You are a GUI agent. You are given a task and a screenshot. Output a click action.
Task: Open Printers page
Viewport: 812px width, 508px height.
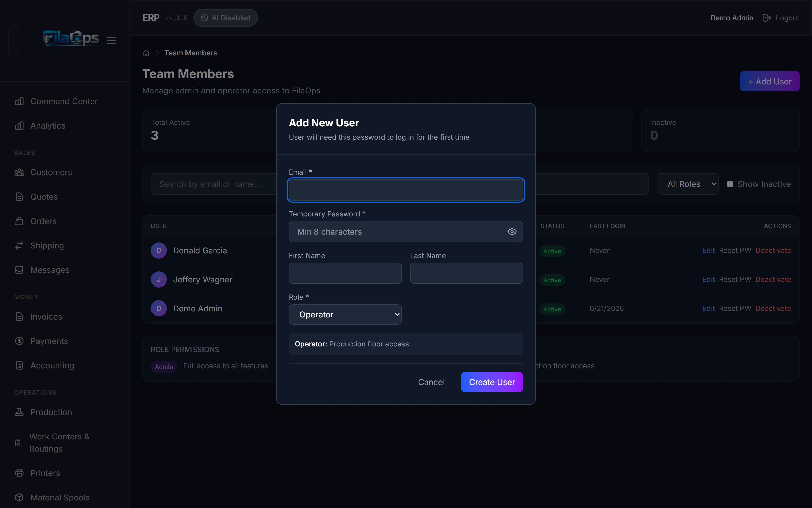45,473
